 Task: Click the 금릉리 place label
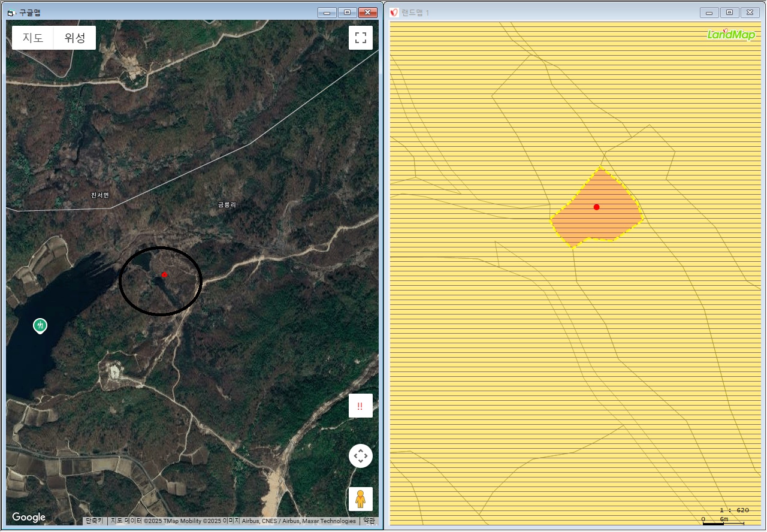[x=227, y=205]
